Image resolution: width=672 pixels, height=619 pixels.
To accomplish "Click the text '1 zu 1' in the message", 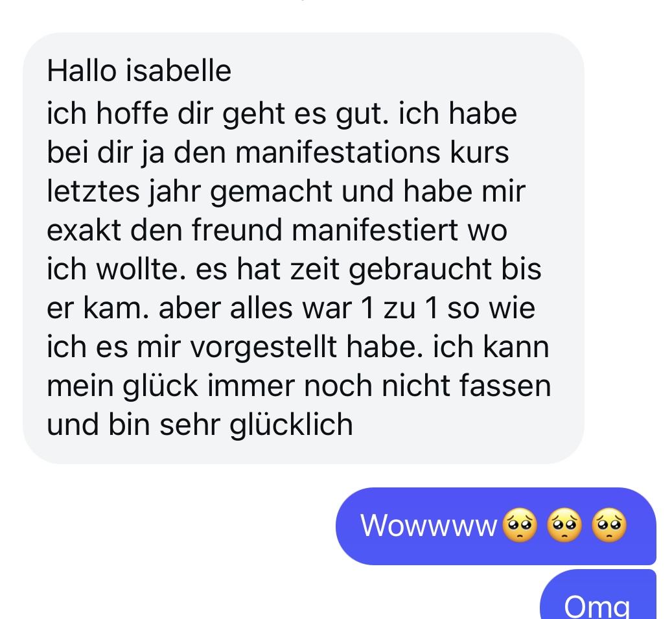I will click(400, 309).
